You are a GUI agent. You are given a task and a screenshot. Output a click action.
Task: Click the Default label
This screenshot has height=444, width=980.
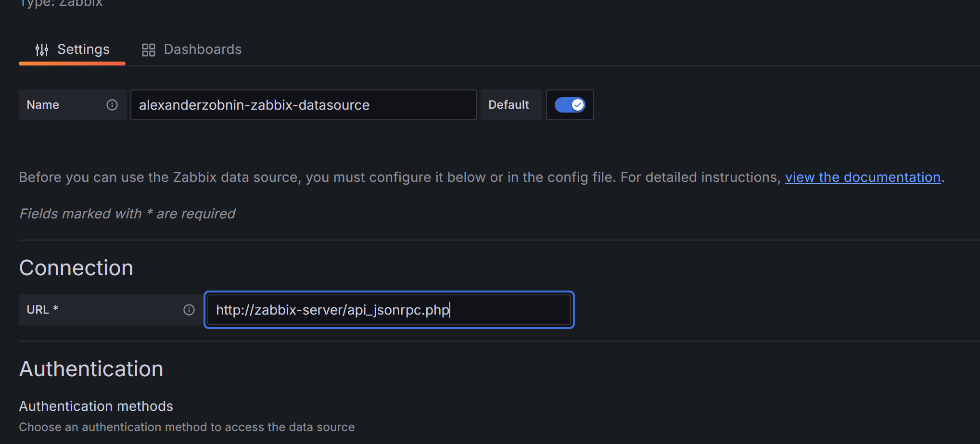click(509, 105)
